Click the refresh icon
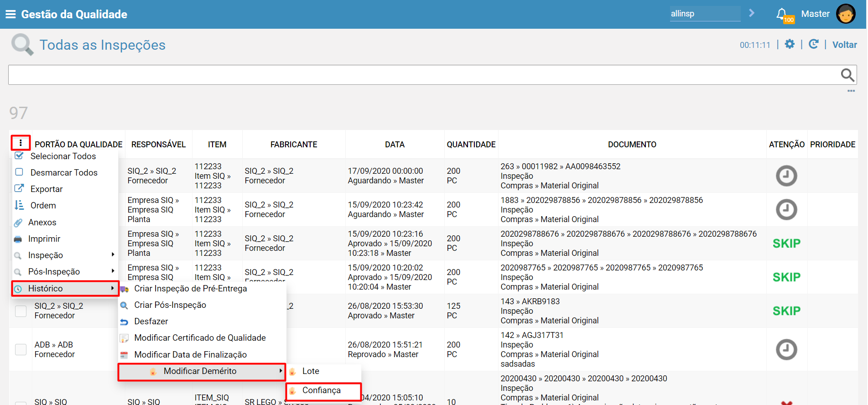 click(x=813, y=44)
